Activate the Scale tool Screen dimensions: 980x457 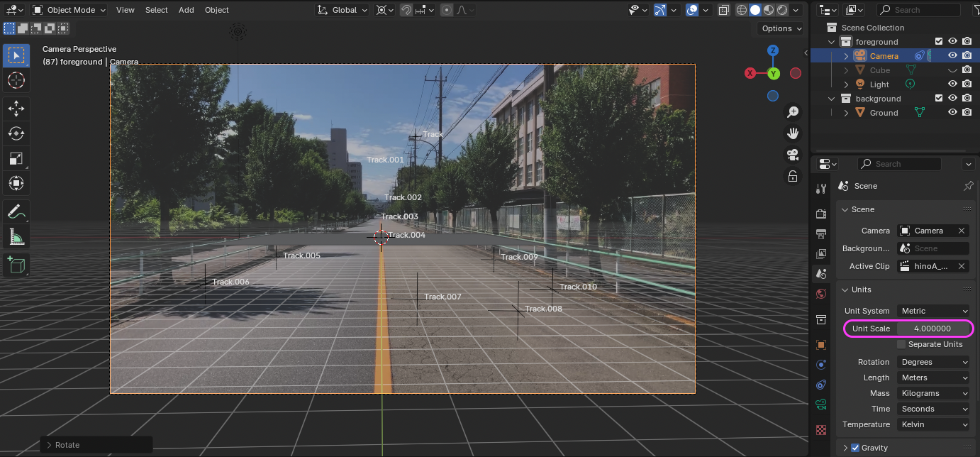point(16,159)
